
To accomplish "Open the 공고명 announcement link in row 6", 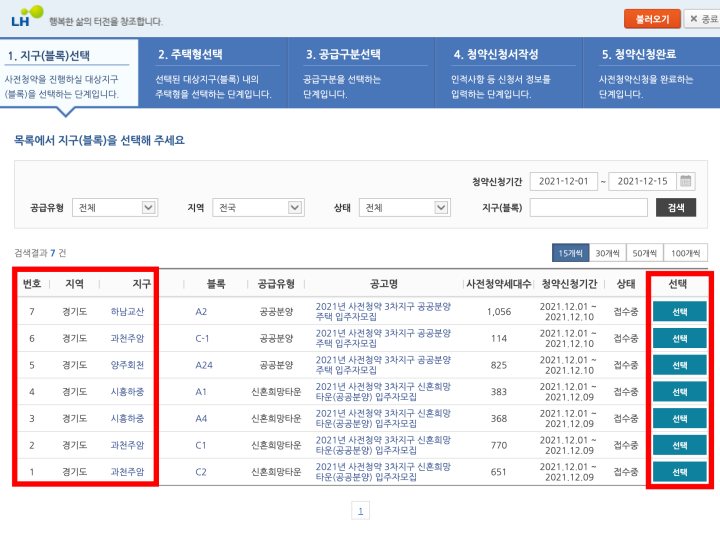I will 383,338.
